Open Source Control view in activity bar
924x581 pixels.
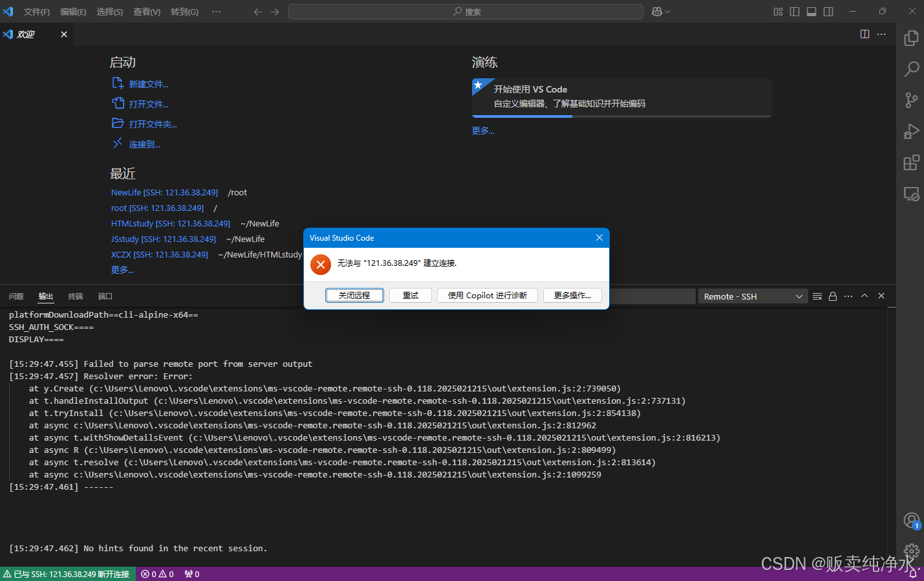pyautogui.click(x=911, y=100)
